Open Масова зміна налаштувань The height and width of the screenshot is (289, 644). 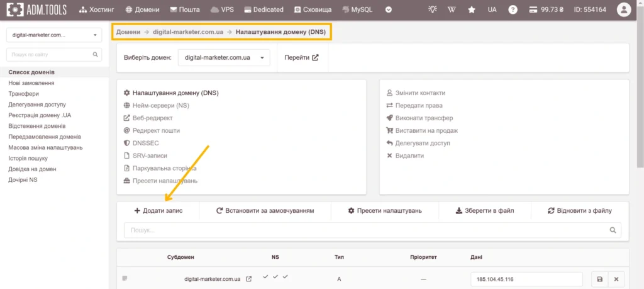point(45,147)
